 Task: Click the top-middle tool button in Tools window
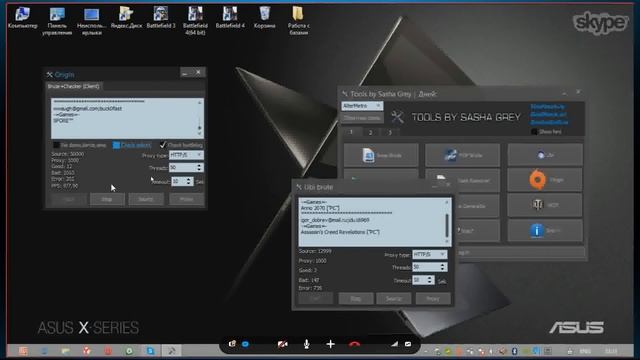click(462, 155)
